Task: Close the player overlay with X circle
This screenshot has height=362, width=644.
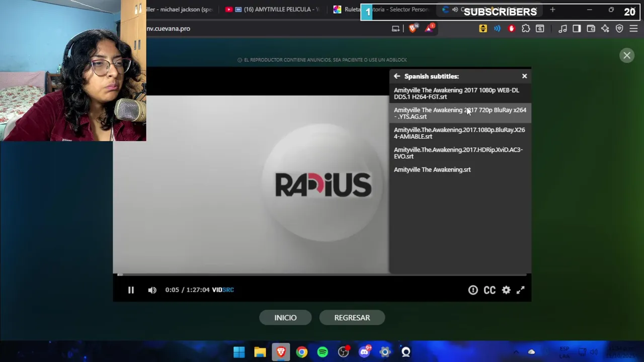Action: (x=627, y=55)
